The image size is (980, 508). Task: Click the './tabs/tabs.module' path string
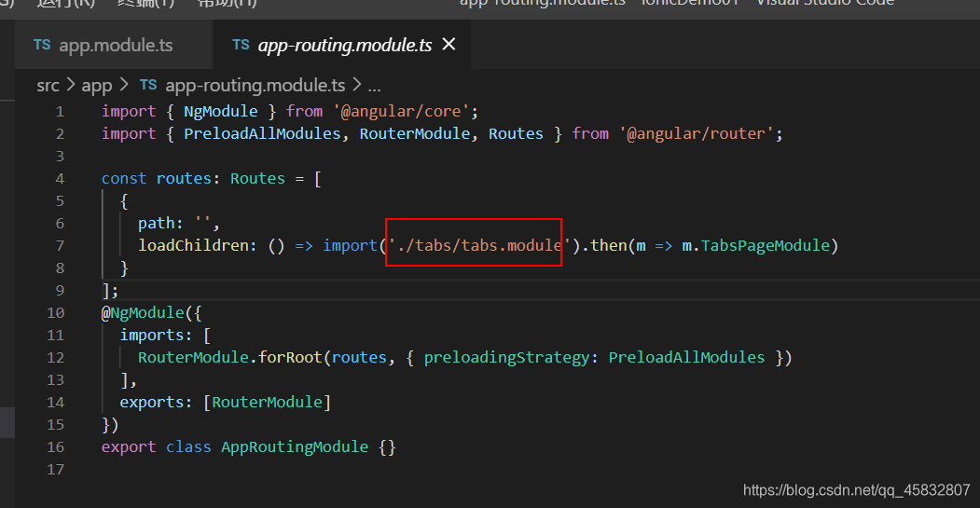click(x=479, y=245)
